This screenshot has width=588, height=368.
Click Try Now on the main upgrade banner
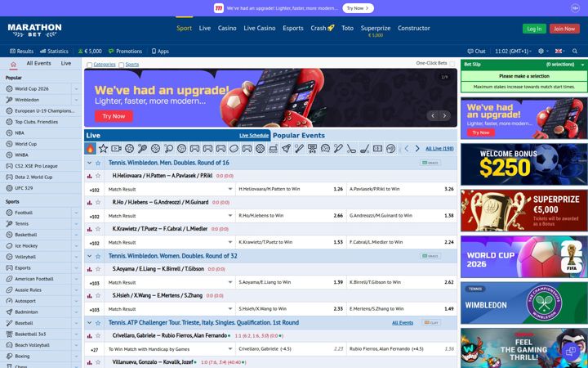(114, 116)
